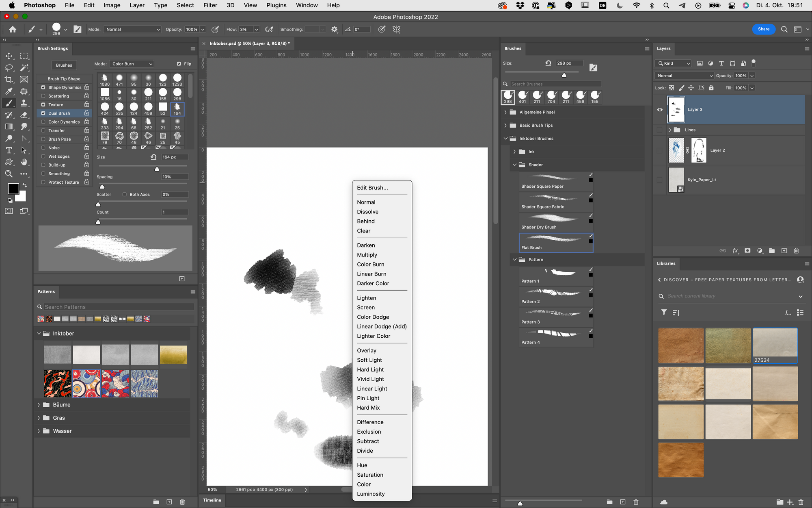Delete layer with trash icon in Layers panel
This screenshot has height=508, width=812.
click(796, 251)
